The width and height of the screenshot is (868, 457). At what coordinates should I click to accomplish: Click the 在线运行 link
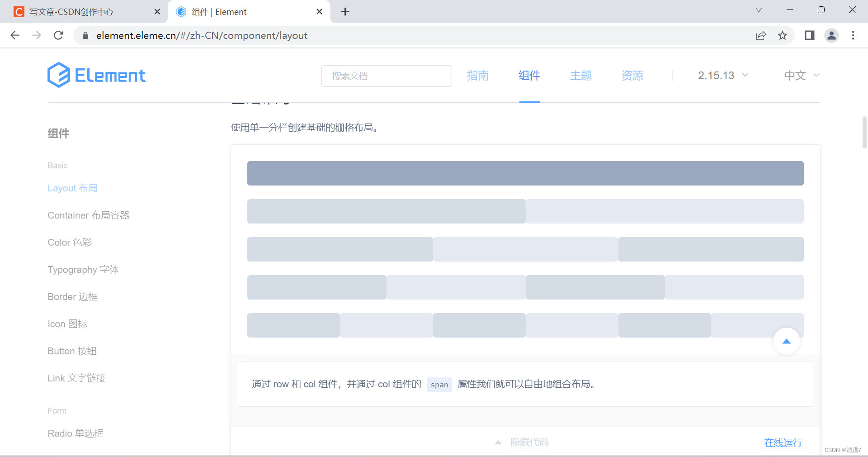click(x=783, y=443)
